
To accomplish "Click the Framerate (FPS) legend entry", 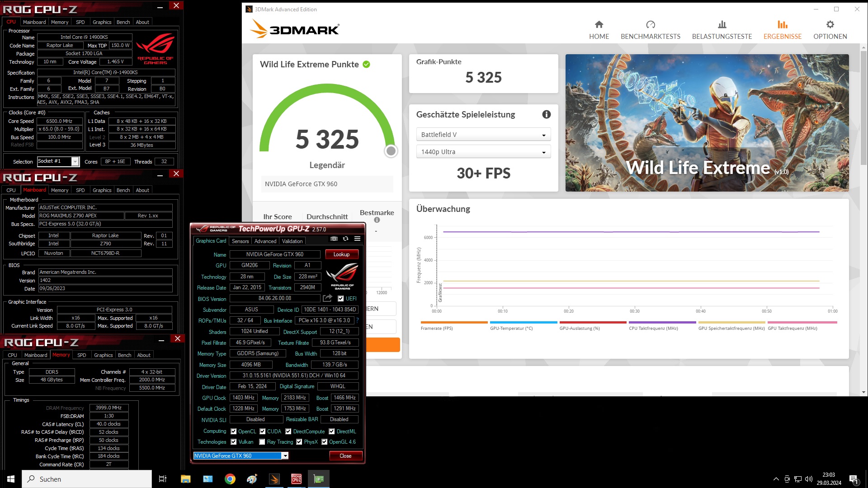I will [436, 328].
